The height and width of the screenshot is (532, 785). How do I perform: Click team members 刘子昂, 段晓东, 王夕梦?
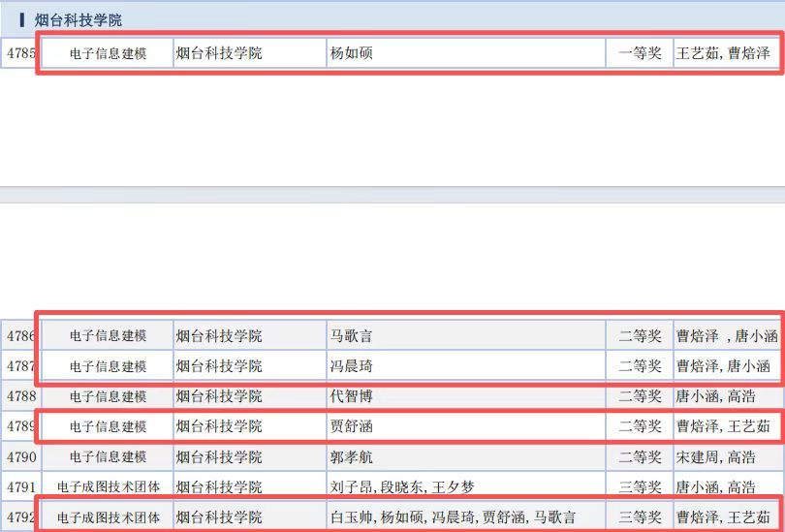(x=402, y=487)
